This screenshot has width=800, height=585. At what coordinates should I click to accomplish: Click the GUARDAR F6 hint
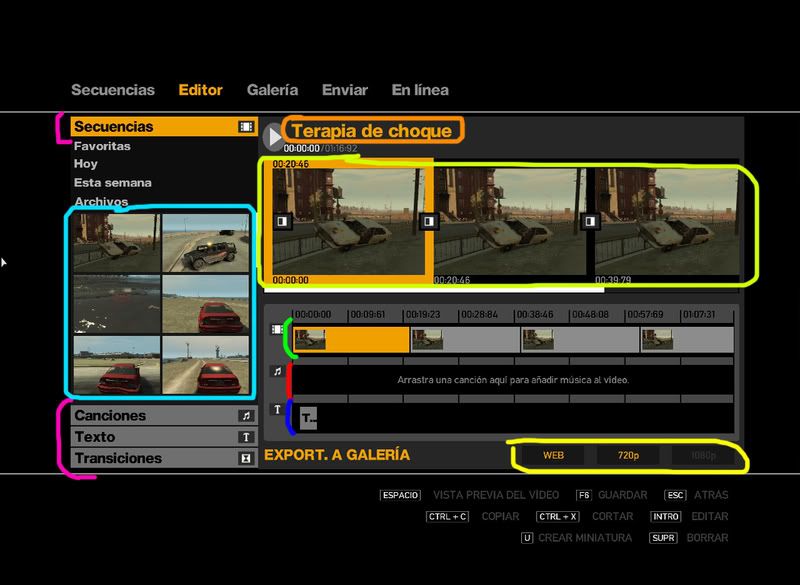612,495
